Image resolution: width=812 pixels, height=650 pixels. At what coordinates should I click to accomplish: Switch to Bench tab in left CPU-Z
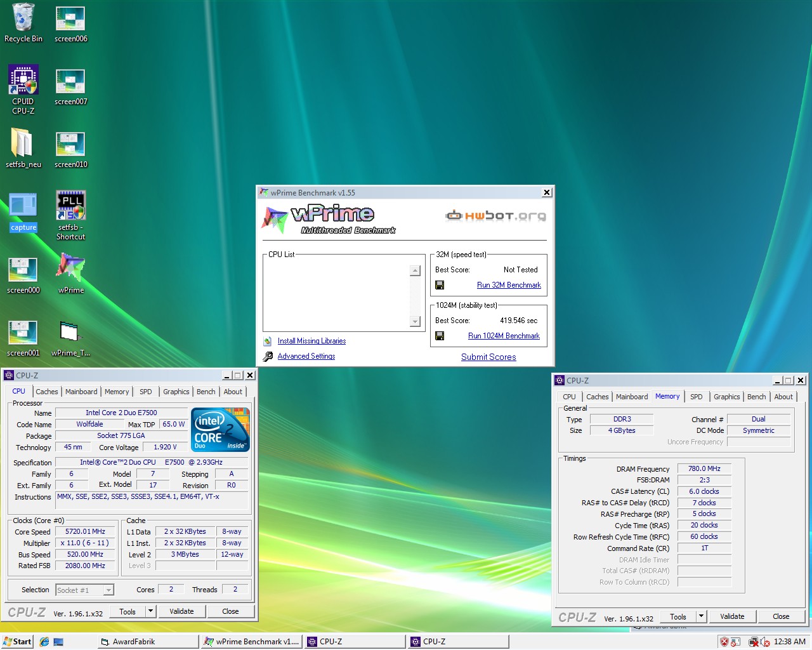(206, 392)
